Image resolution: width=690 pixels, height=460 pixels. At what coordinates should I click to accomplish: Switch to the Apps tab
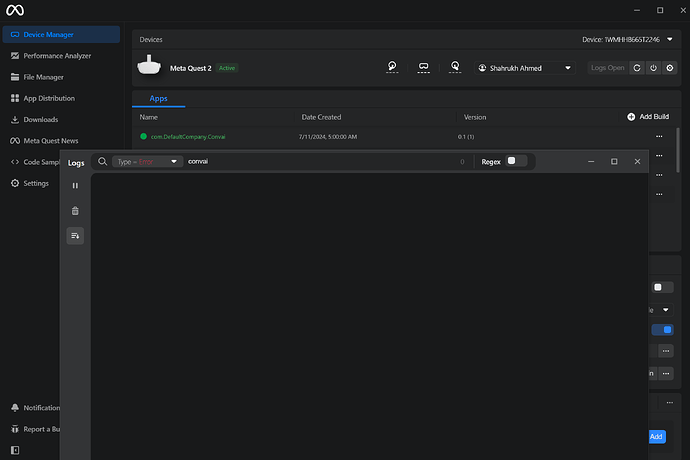point(158,99)
